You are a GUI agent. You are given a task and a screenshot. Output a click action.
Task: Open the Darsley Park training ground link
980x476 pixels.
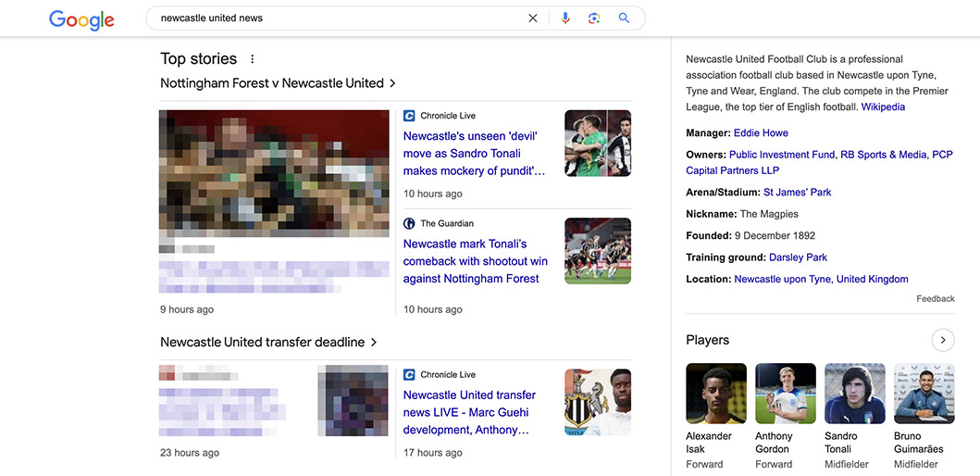click(x=798, y=257)
